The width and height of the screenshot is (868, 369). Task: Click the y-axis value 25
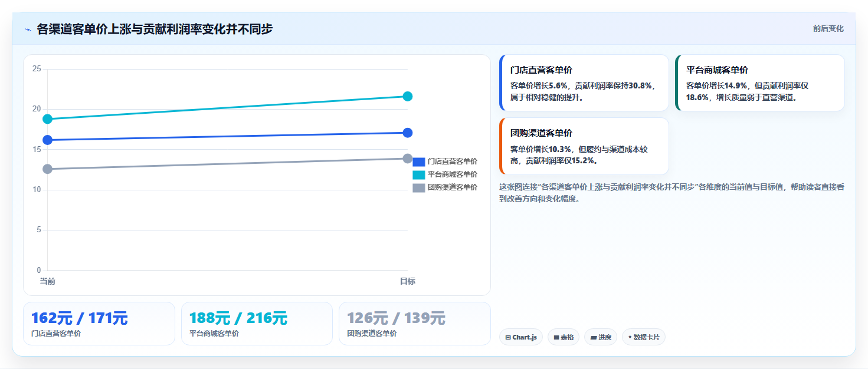point(37,69)
